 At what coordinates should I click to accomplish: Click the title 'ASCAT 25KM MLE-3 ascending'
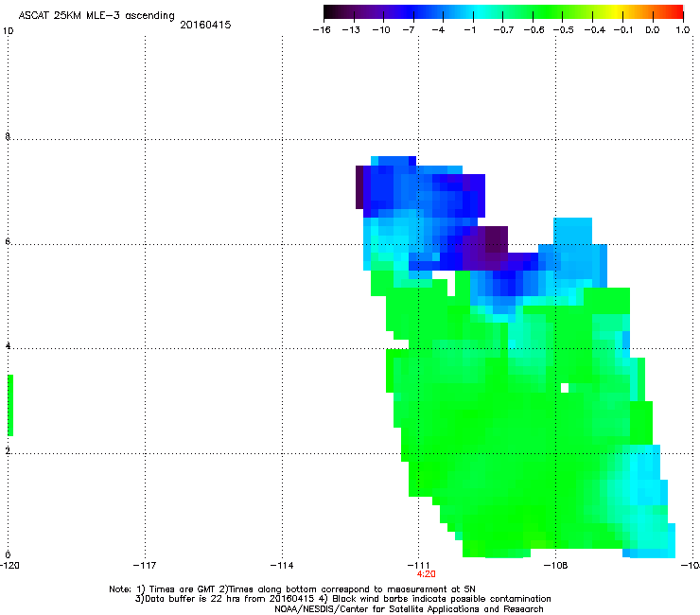click(x=96, y=15)
